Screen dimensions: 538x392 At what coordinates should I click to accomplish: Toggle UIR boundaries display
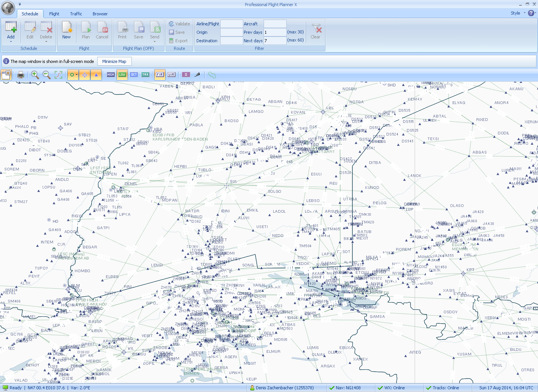tap(171, 75)
